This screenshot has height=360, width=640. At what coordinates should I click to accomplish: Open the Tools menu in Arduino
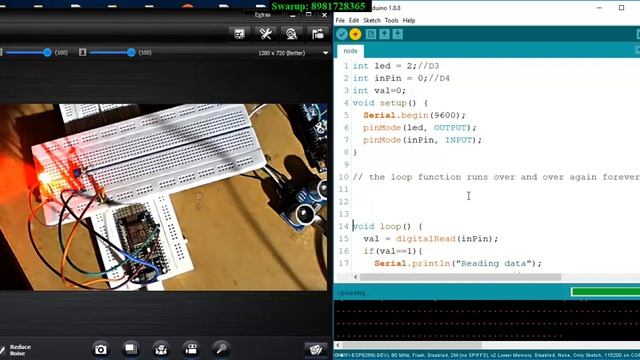pos(391,20)
